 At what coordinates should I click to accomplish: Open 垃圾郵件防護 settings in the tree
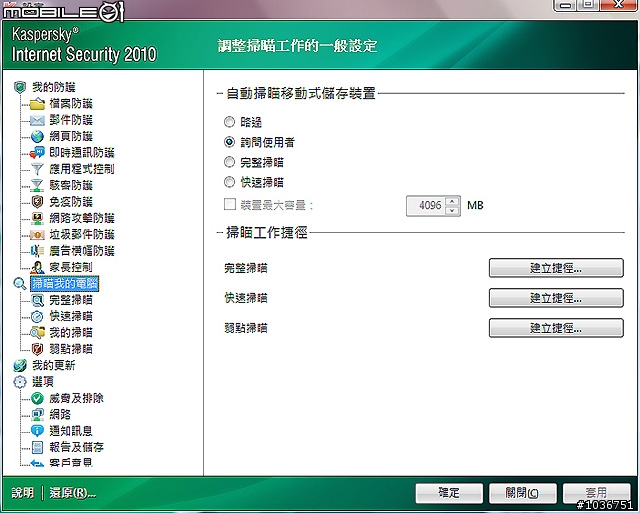click(82, 235)
